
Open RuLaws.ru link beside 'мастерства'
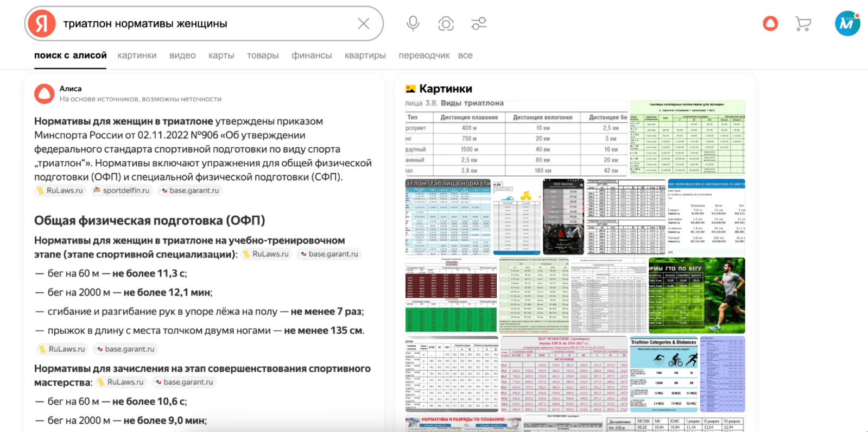point(121,383)
